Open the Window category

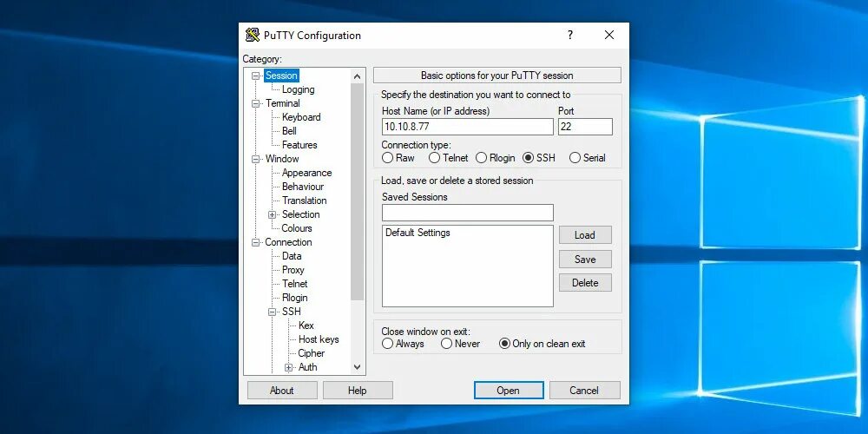(x=282, y=158)
